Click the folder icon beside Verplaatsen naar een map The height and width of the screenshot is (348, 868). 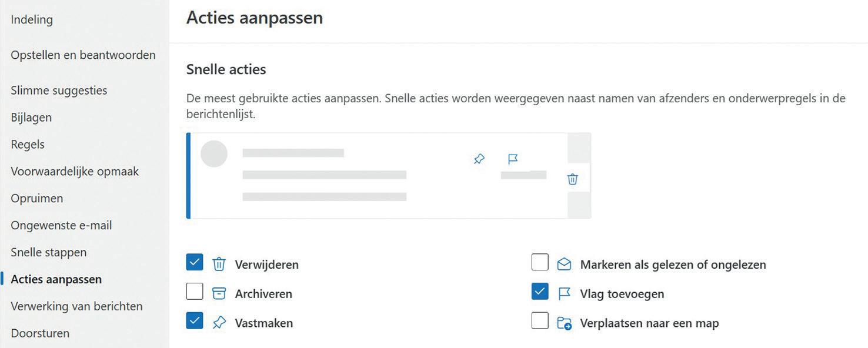click(x=564, y=323)
